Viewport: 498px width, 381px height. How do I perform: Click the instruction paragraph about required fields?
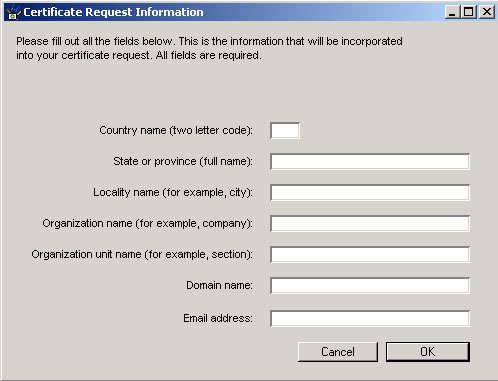(x=209, y=48)
